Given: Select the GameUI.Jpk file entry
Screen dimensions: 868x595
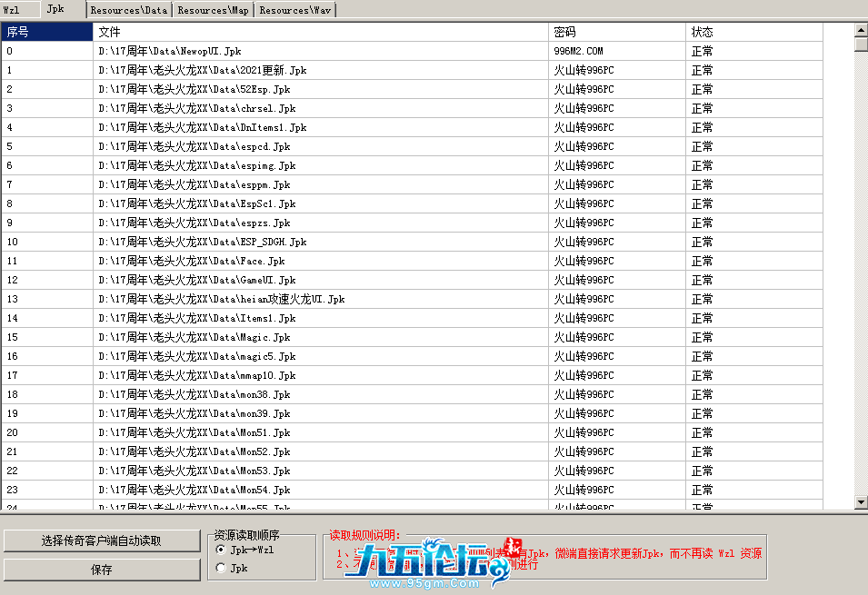Looking at the screenshot, I should click(x=197, y=281).
